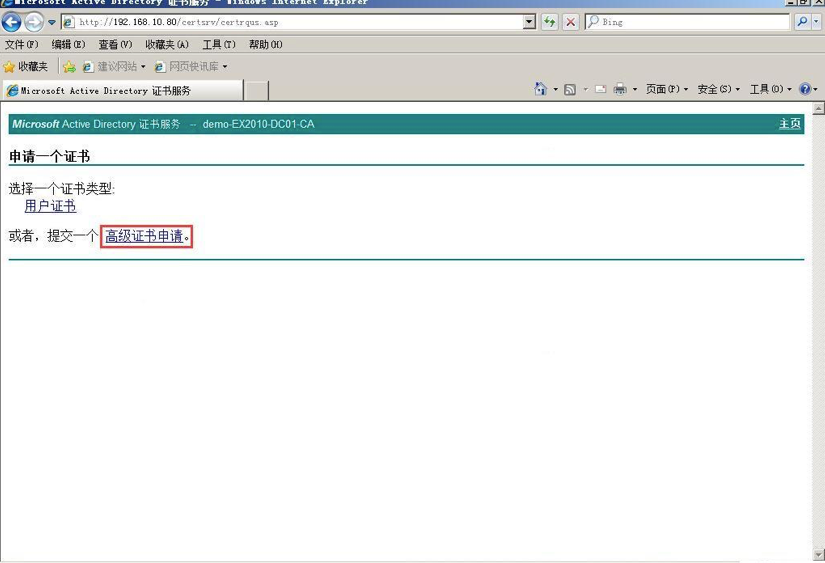Click the vertical scrollbar down arrow
825x563 pixels.
[818, 555]
